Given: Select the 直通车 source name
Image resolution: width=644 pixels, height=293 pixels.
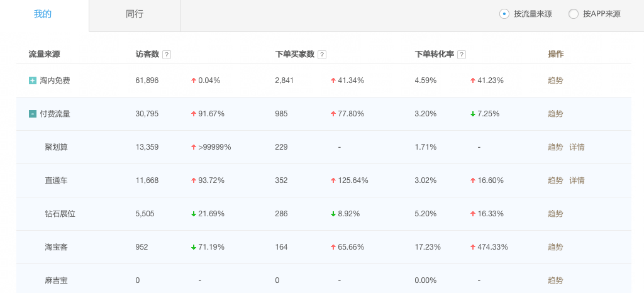Looking at the screenshot, I should (56, 180).
